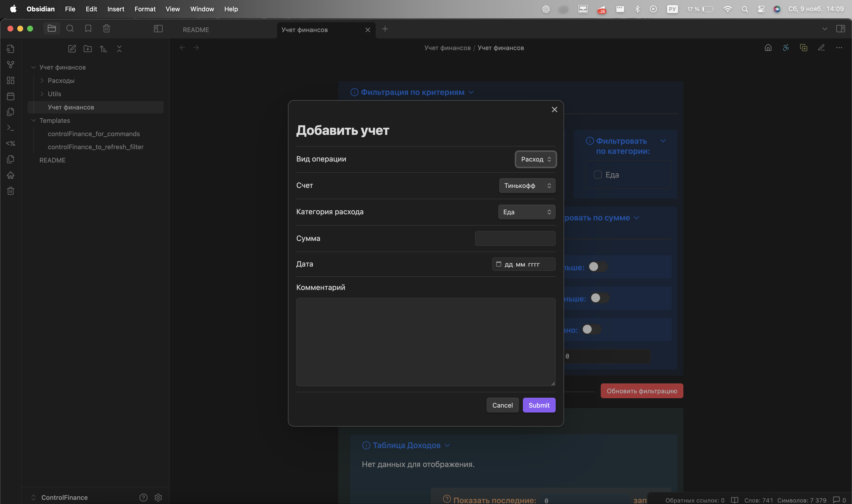Screen dimensions: 852x504
Task: Open the search icon in the sidebar header
Action: tap(70, 29)
